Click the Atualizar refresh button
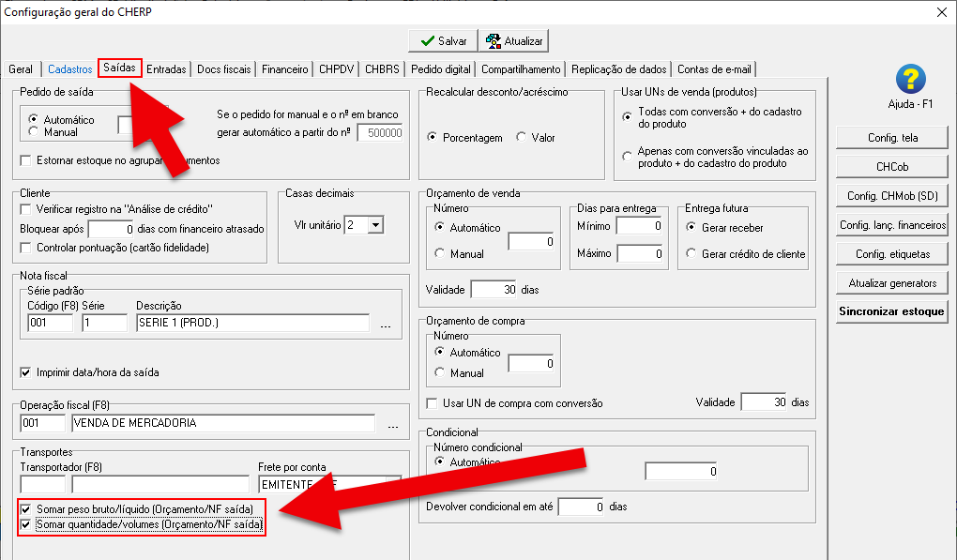Screen dimensions: 957x560 [514, 41]
